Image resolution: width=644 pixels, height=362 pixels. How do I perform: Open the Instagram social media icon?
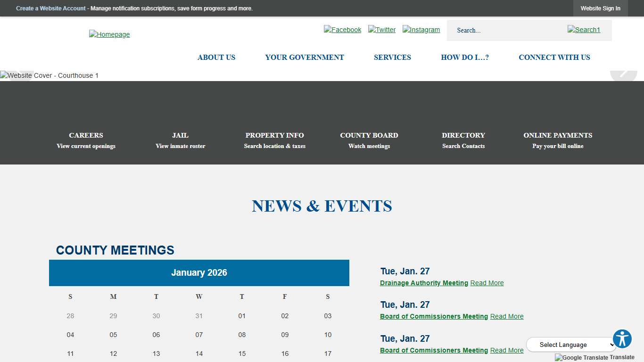(421, 29)
